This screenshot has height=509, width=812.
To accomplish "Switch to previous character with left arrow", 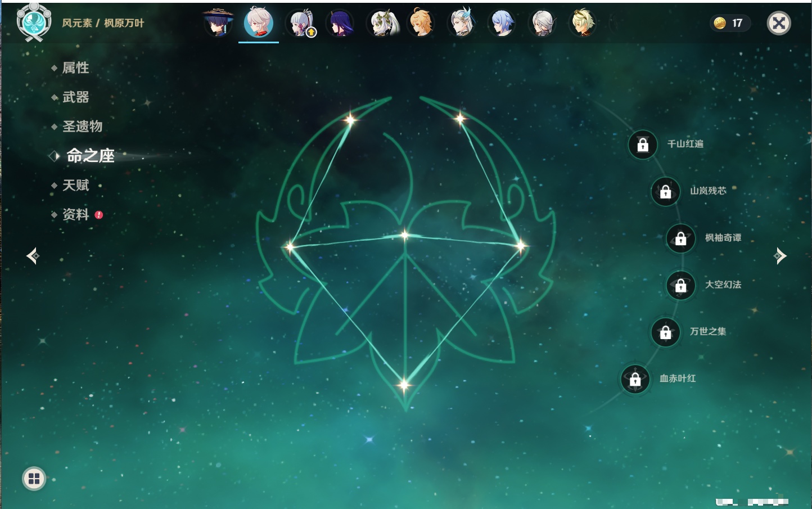I will (x=33, y=256).
